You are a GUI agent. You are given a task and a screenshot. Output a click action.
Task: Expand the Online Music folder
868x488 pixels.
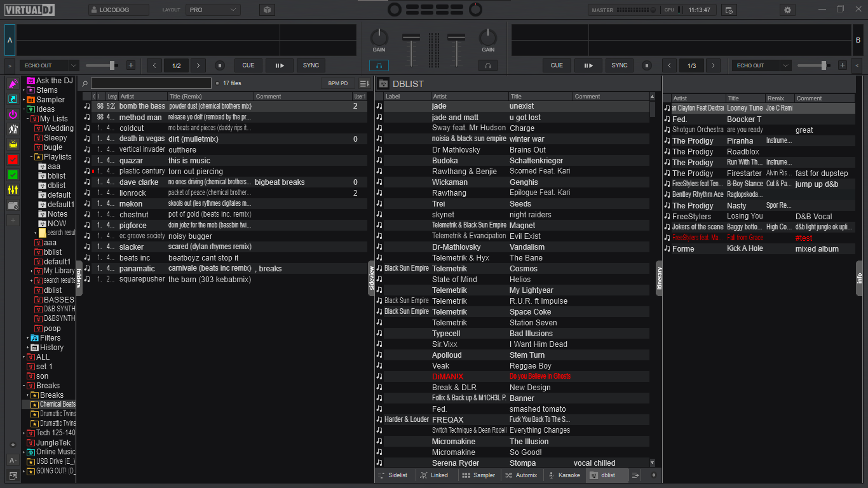coord(25,452)
